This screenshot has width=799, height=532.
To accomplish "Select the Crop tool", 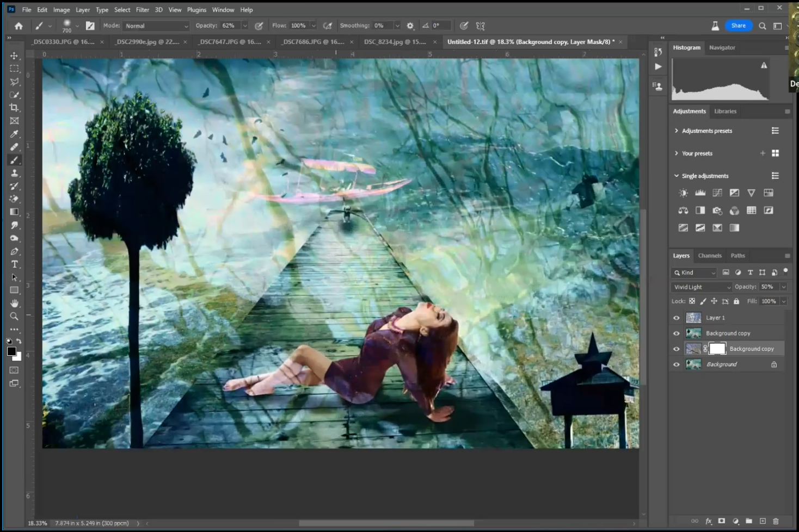I will (x=14, y=108).
